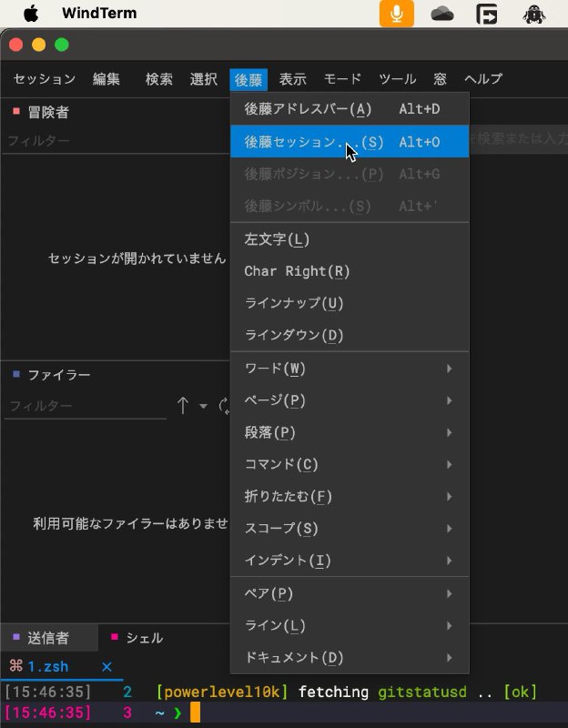This screenshot has width=568, height=728.
Task: Expand the 段落(P) submenu
Action: tap(350, 433)
